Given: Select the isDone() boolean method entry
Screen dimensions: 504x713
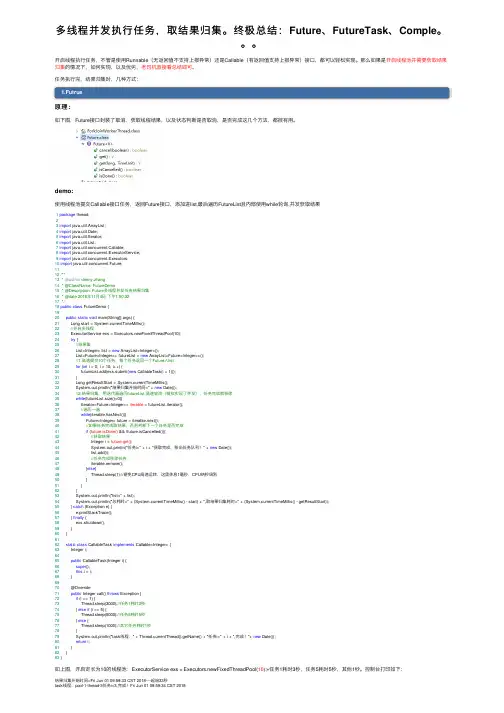Looking at the screenshot, I should click(116, 176).
